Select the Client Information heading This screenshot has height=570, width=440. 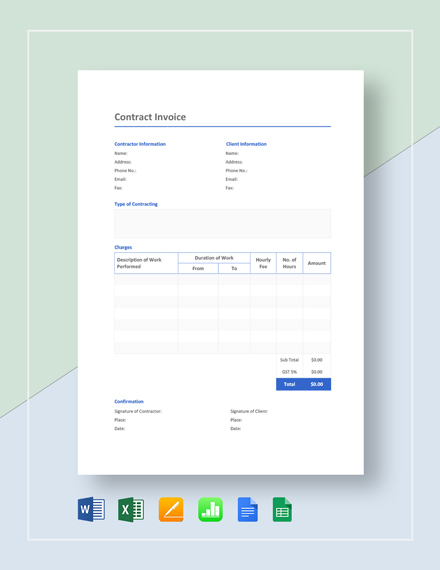point(246,144)
